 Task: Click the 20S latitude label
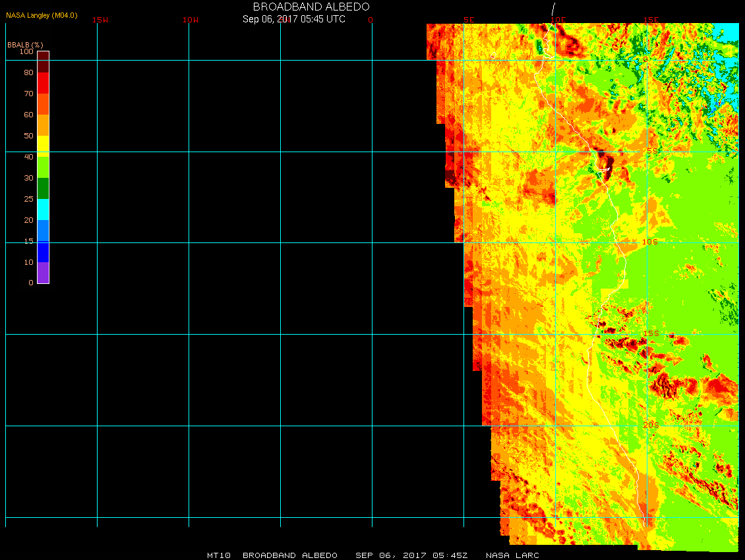click(x=650, y=425)
